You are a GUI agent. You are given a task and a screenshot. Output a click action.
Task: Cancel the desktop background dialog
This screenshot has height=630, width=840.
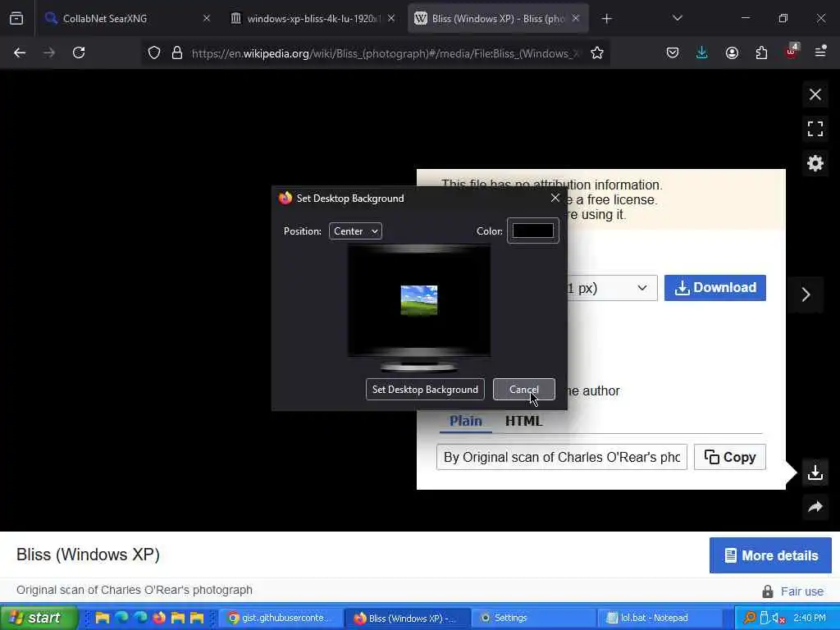(524, 390)
